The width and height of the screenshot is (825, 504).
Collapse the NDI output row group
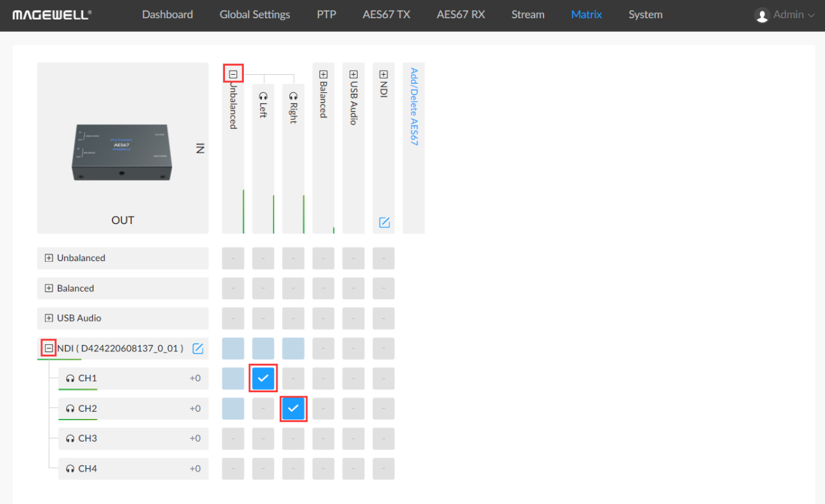tap(49, 349)
